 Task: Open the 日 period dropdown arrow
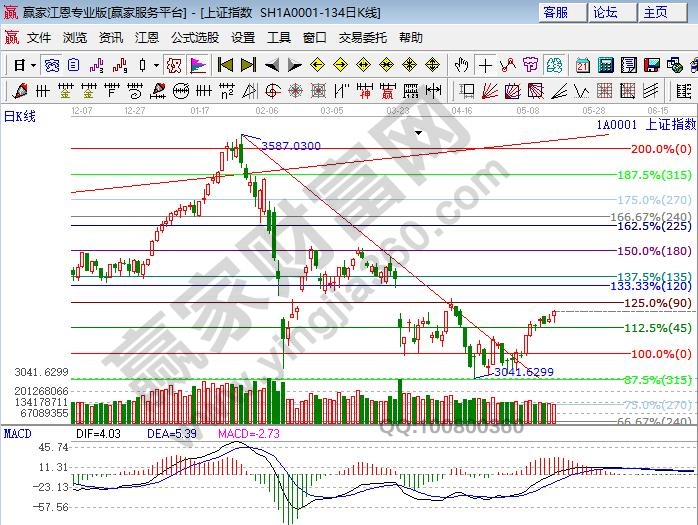coord(33,65)
